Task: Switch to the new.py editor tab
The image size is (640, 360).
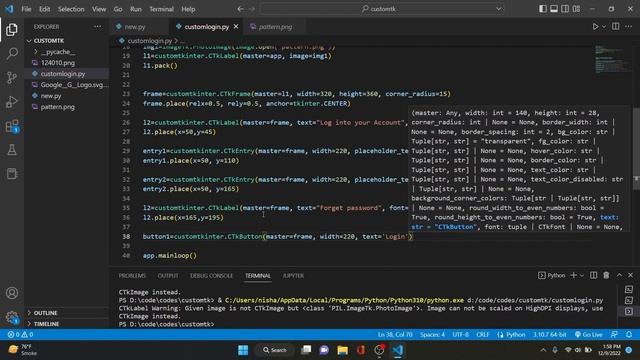Action: (135, 27)
